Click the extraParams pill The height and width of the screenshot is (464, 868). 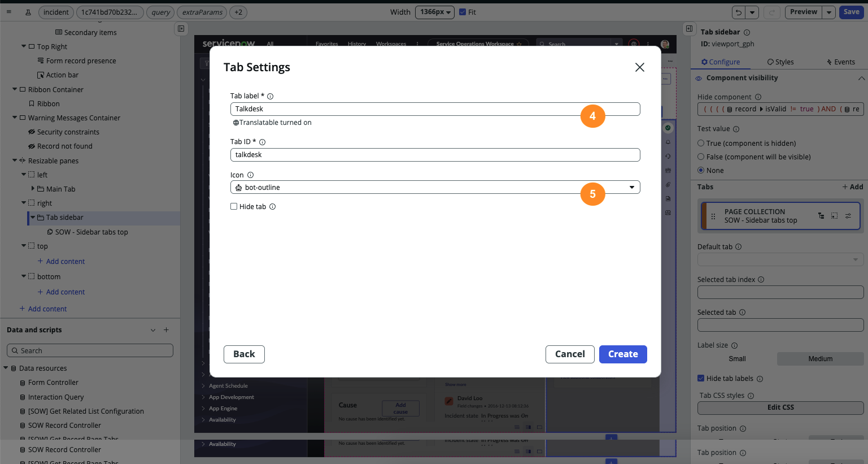pos(202,12)
